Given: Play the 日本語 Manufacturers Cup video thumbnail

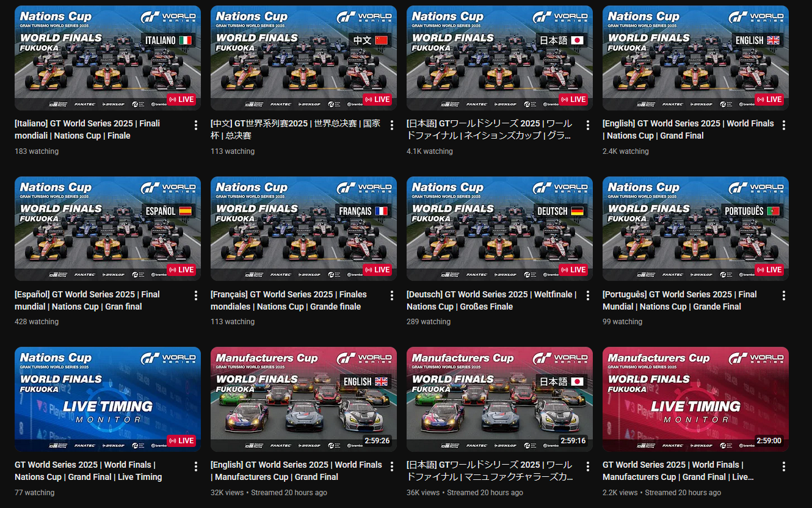Looking at the screenshot, I should coord(499,399).
